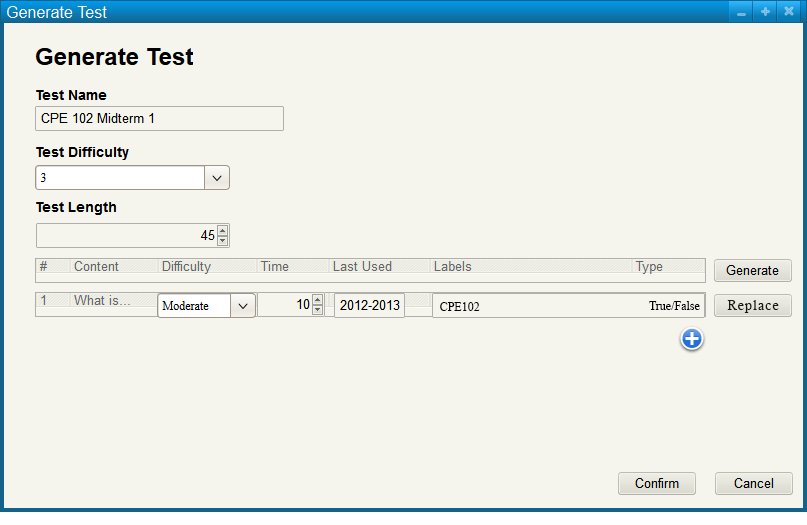Close the Generate Test window
The height and width of the screenshot is (525, 807).
tap(788, 12)
